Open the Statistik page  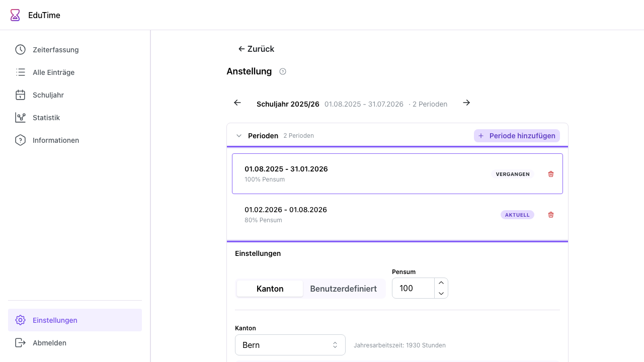click(75, 118)
